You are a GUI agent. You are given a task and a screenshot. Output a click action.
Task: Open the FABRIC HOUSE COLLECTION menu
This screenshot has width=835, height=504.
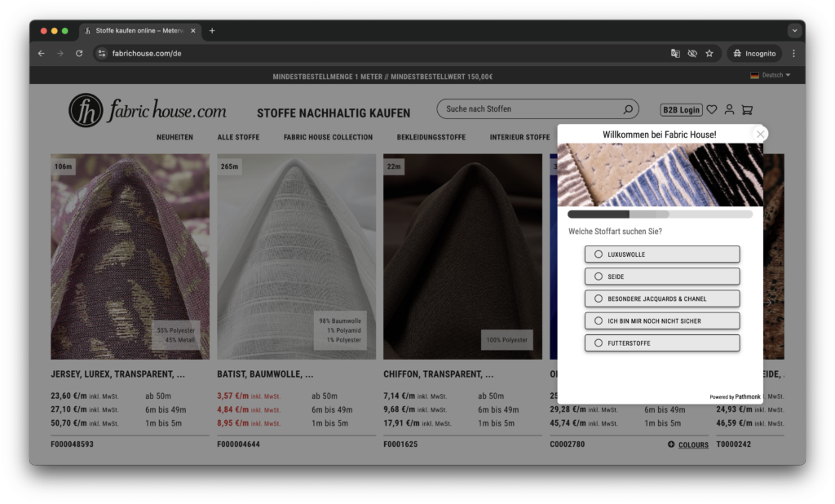click(x=329, y=137)
